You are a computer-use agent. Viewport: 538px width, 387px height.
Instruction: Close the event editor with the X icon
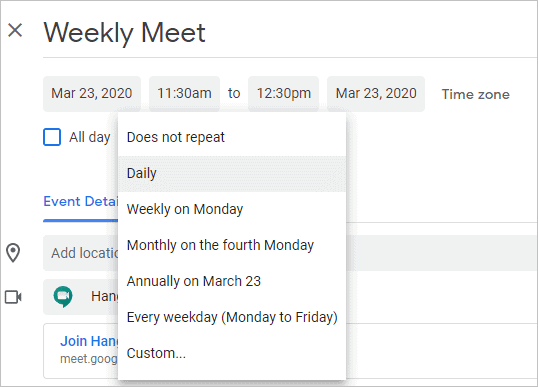15,30
